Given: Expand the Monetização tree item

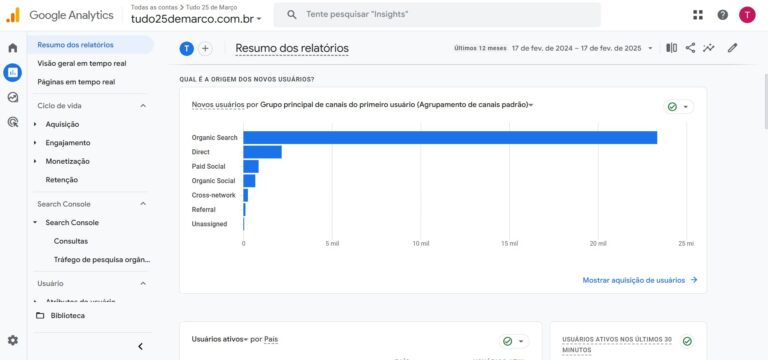Looking at the screenshot, I should [35, 161].
